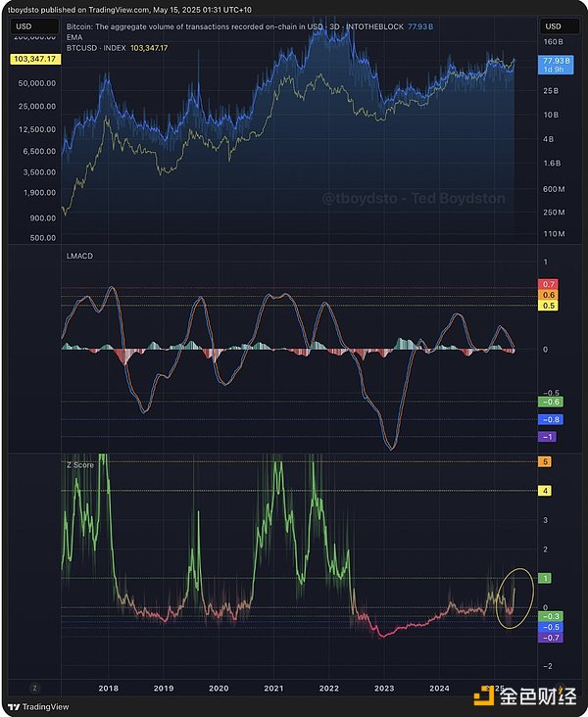
Task: Click 2023 on the time axis
Action: [x=384, y=689]
